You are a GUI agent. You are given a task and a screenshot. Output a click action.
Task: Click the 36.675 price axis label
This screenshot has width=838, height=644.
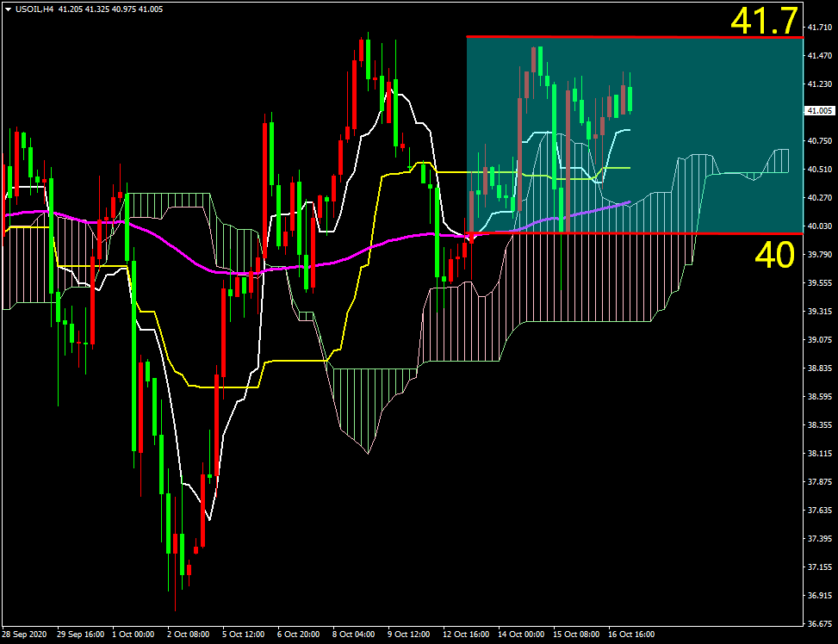coord(820,623)
